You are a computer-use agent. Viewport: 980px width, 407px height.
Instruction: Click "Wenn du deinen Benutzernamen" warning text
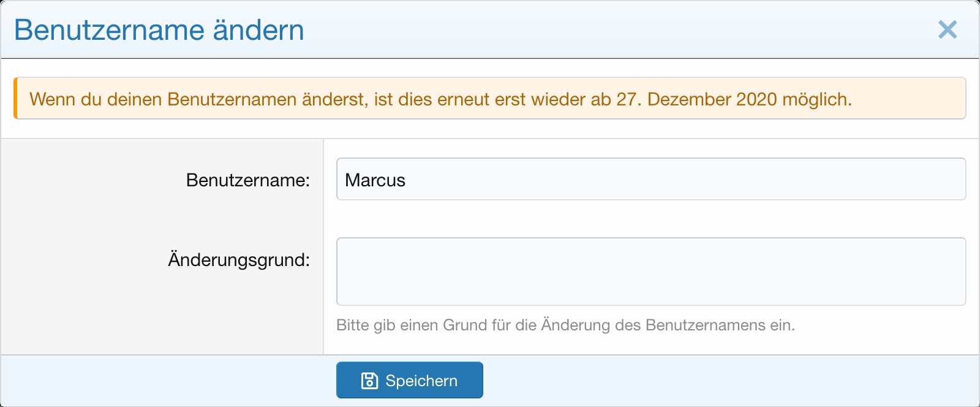(163, 99)
